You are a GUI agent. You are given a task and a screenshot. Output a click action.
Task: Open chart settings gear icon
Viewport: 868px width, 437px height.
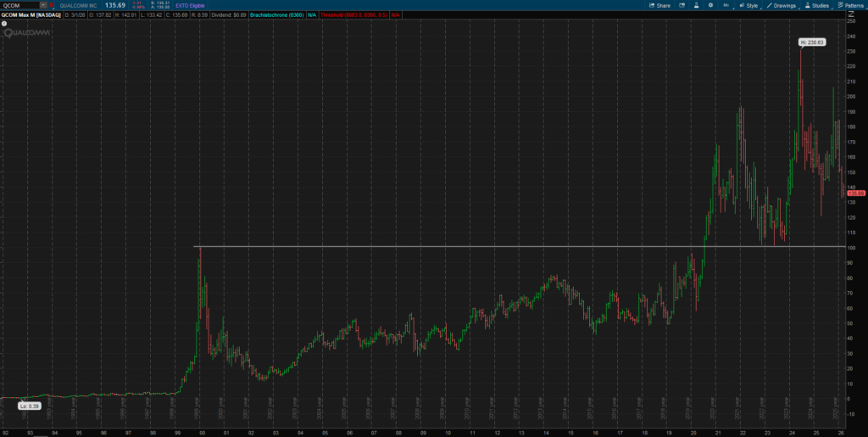(710, 5)
